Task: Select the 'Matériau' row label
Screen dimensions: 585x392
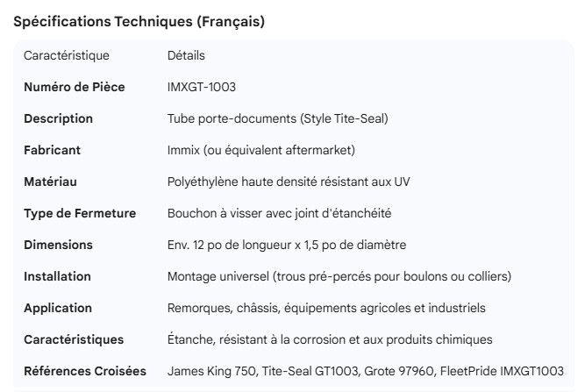Action: click(52, 182)
